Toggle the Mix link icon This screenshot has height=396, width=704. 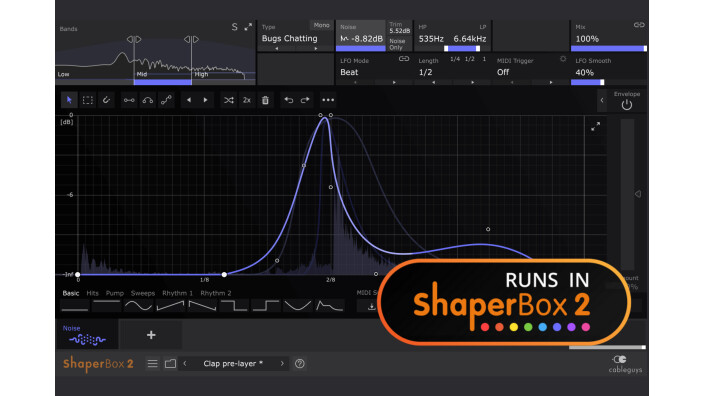639,25
